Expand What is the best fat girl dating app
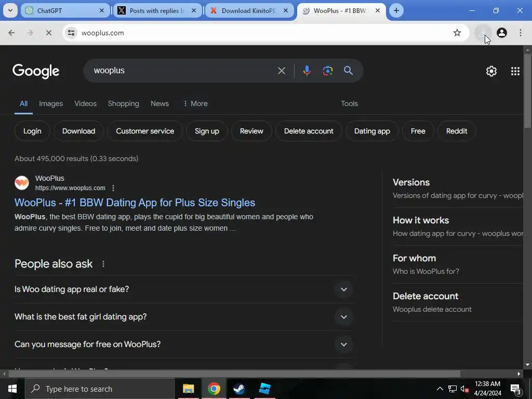The width and height of the screenshot is (532, 399). click(183, 317)
